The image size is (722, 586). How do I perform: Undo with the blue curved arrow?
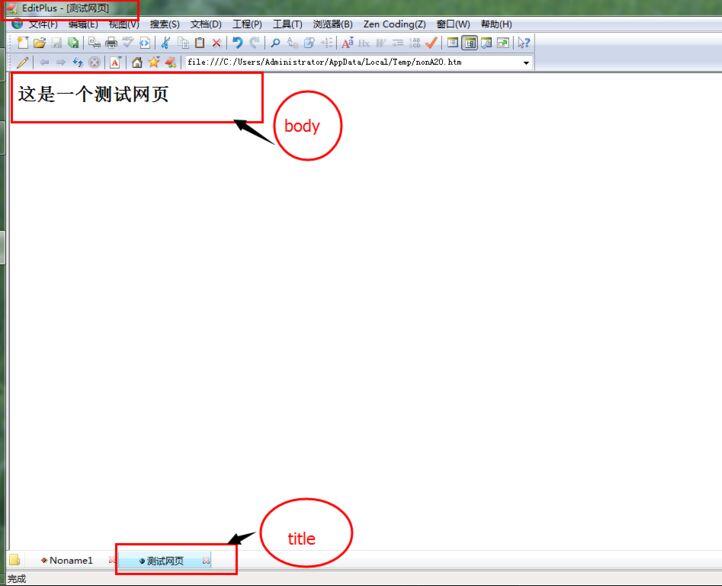point(237,43)
